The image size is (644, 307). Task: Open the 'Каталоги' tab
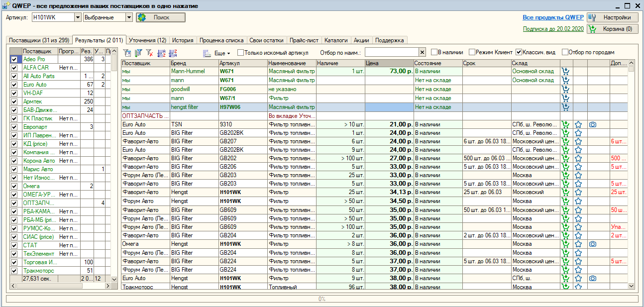click(x=336, y=40)
